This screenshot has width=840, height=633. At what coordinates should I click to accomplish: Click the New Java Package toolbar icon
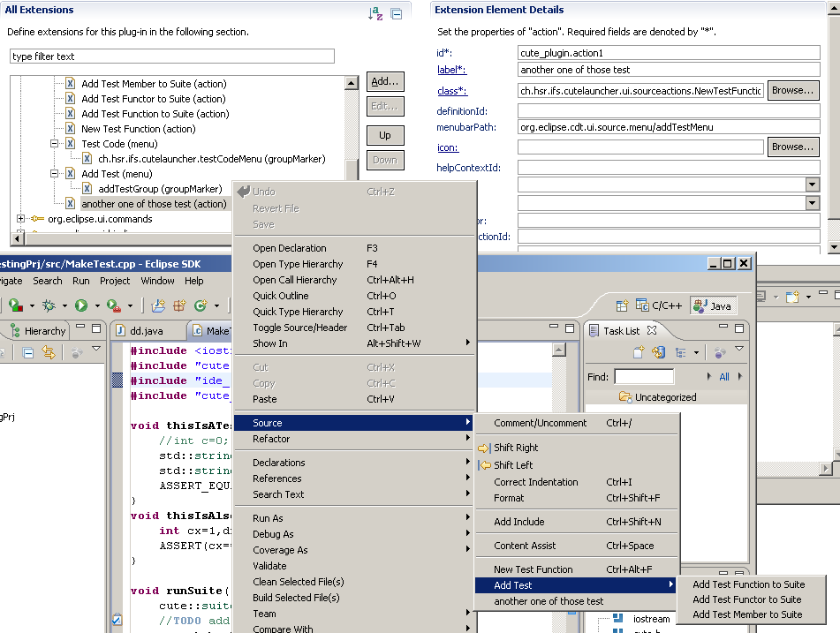(179, 305)
